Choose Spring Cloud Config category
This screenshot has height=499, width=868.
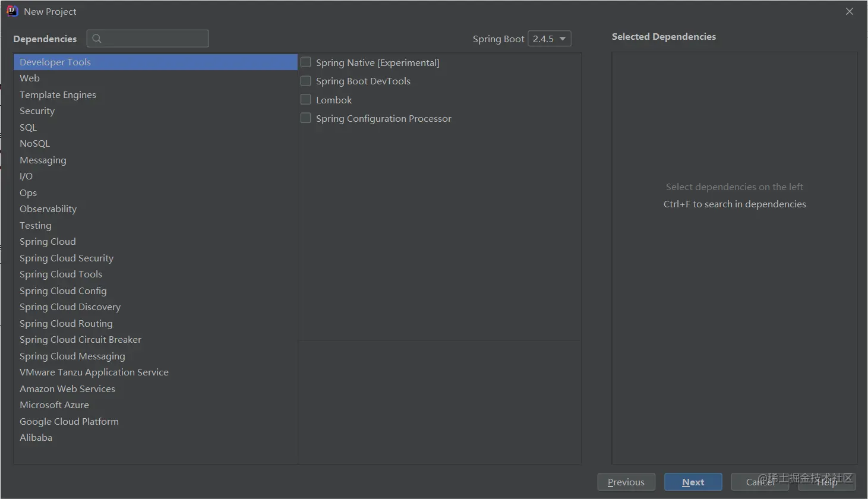tap(156, 290)
